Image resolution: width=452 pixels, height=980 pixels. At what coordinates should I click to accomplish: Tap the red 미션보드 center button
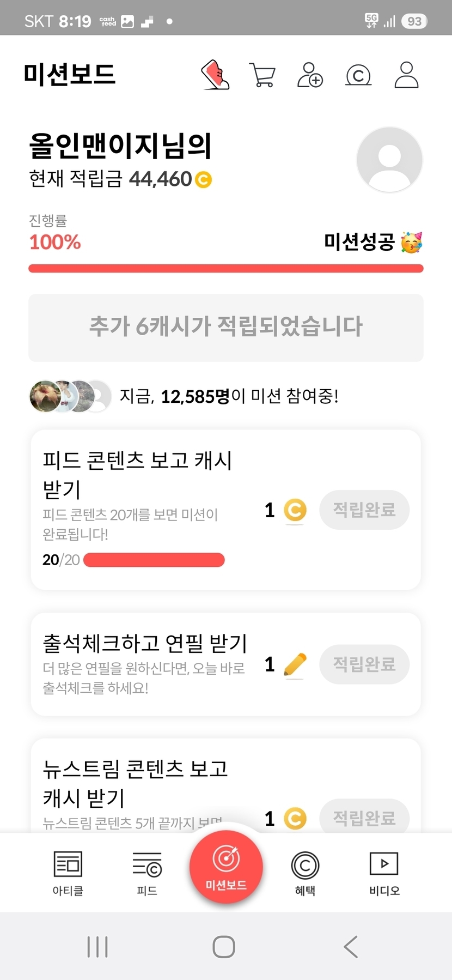(x=226, y=867)
